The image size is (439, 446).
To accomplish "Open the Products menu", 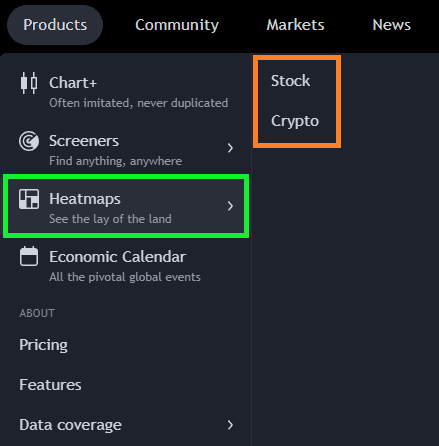I will click(x=55, y=25).
